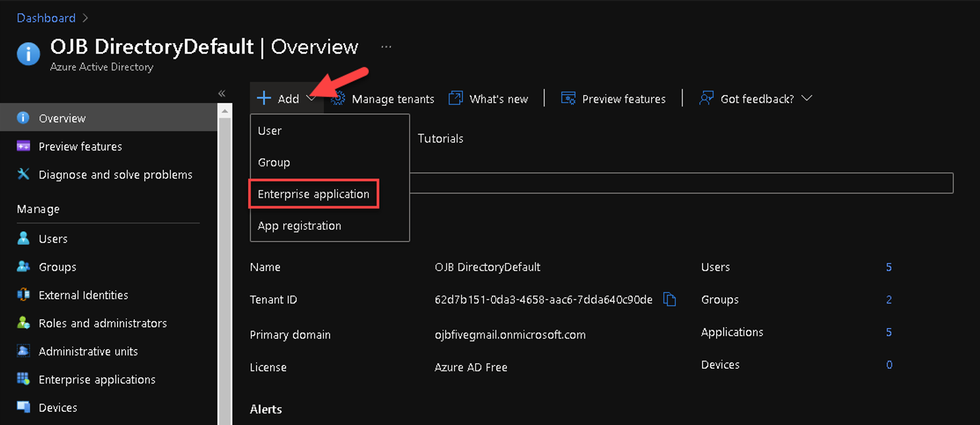This screenshot has height=425, width=980.
Task: Click the Groups count 2 link
Action: pyautogui.click(x=889, y=300)
